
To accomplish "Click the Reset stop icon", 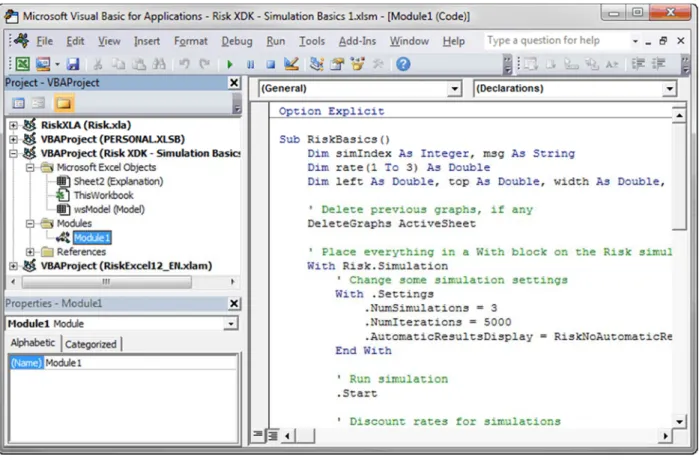I will point(271,65).
